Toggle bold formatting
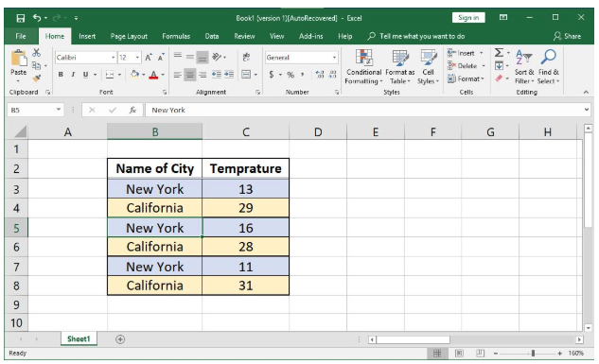The image size is (599, 364). tap(61, 75)
